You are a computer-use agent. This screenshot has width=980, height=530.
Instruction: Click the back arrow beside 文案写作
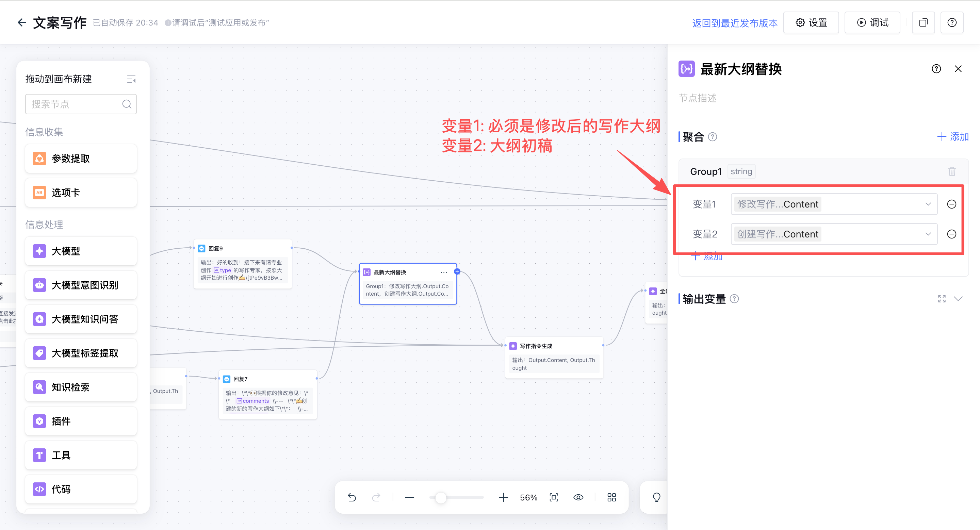[22, 23]
